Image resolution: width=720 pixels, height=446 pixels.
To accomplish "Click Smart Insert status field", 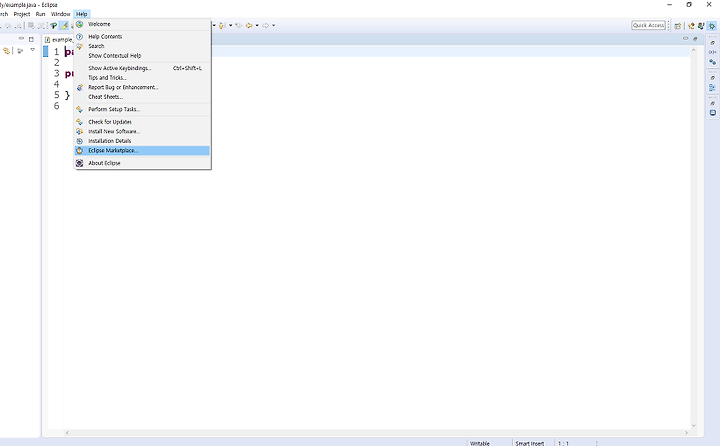I will click(529, 443).
